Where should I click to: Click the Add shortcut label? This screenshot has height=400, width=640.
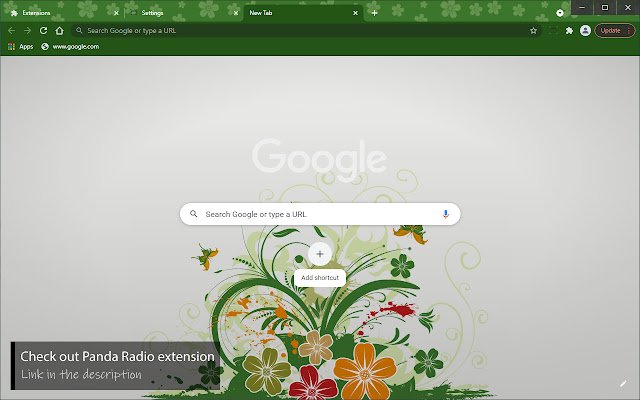point(320,278)
